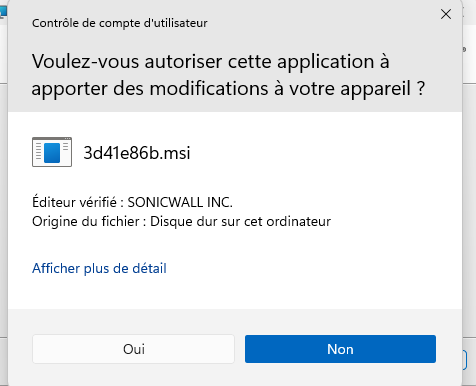Select the Disque dur sur cet ordinateur text
Viewport: 476px width, 386px height.
point(240,221)
